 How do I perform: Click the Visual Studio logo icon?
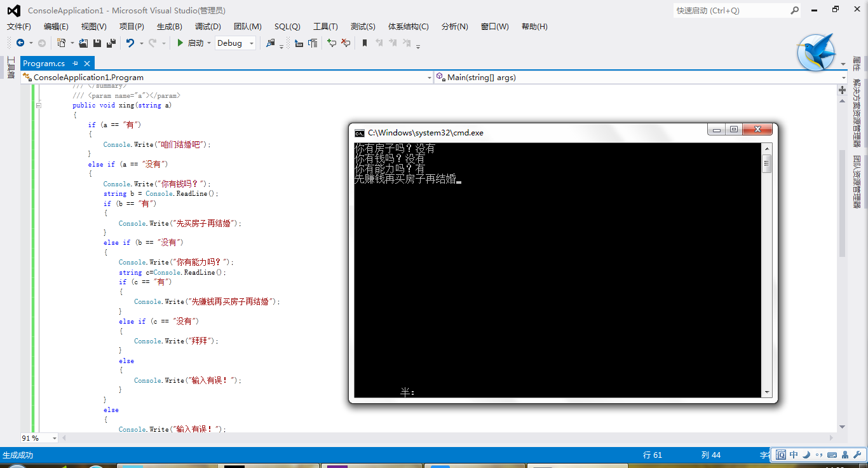(x=13, y=10)
